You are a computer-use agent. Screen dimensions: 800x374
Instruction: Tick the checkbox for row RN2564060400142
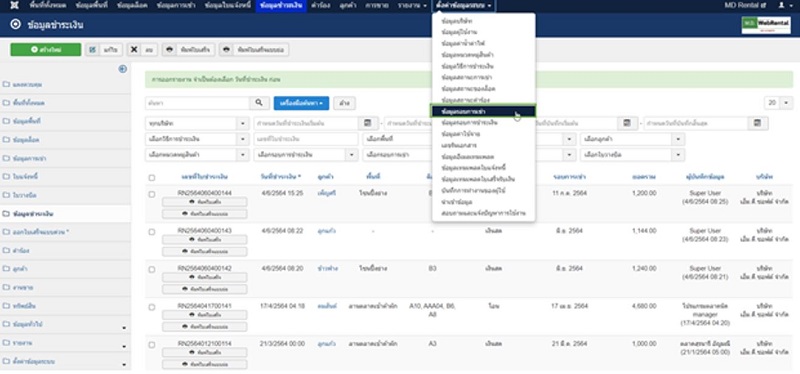click(x=152, y=269)
